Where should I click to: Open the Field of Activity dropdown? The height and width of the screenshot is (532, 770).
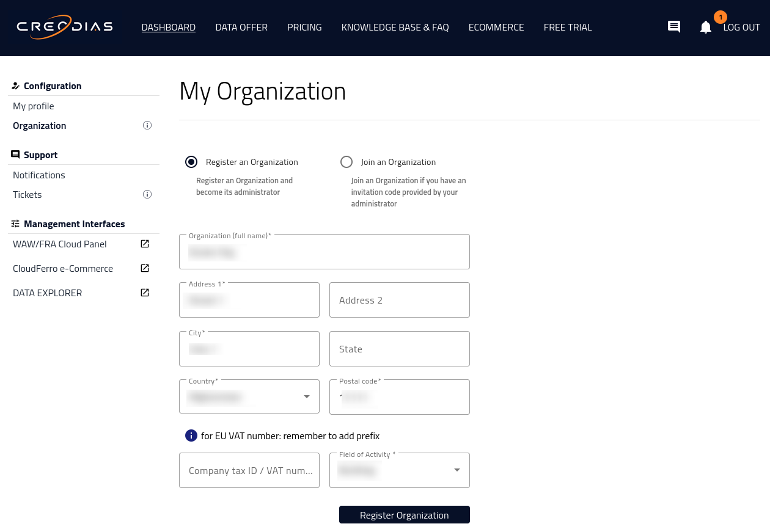point(457,470)
